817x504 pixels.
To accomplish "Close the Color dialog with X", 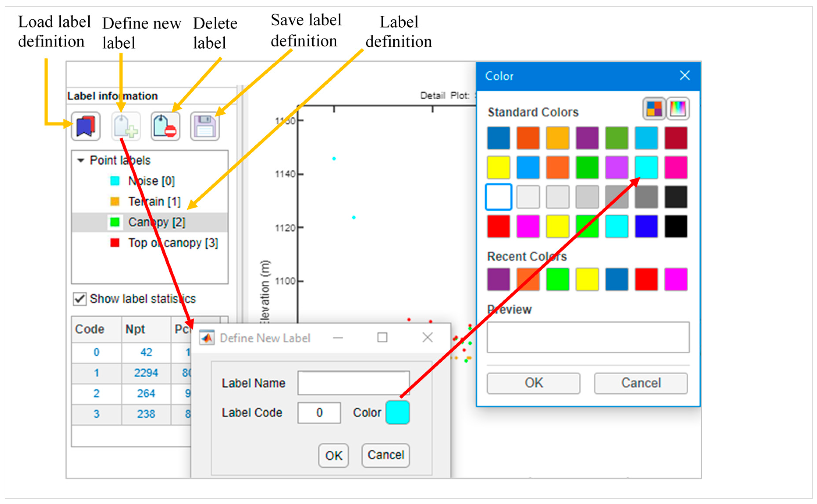I will [685, 75].
